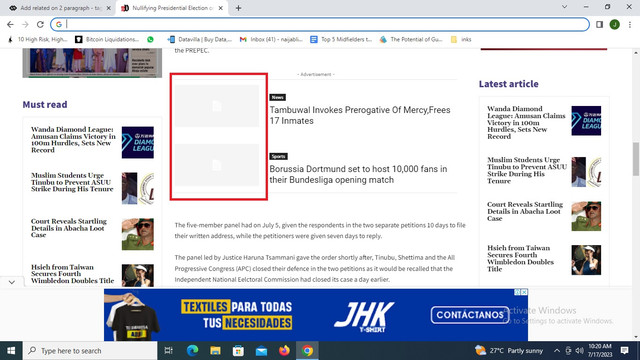Open Latest article Wanda Diamond League headline
The image size is (640, 360).
(x=526, y=122)
